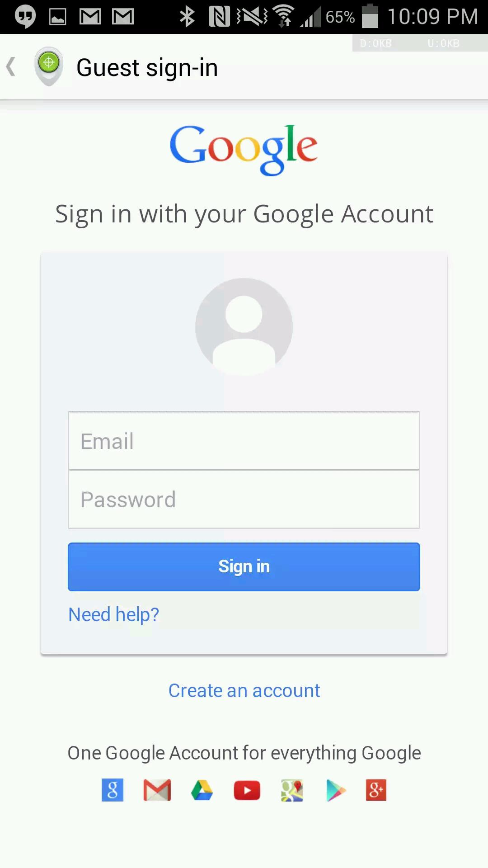Tap the Android Device Manager app icon

49,66
